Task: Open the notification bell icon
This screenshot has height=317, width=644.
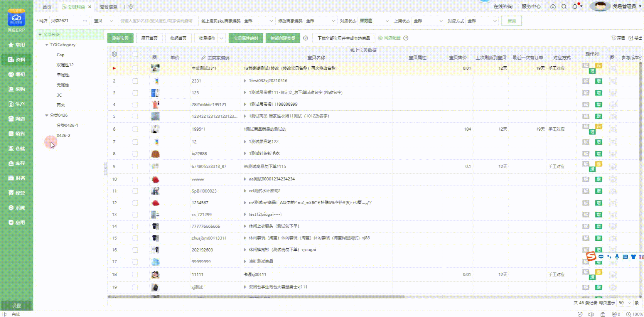Action: [x=575, y=6]
